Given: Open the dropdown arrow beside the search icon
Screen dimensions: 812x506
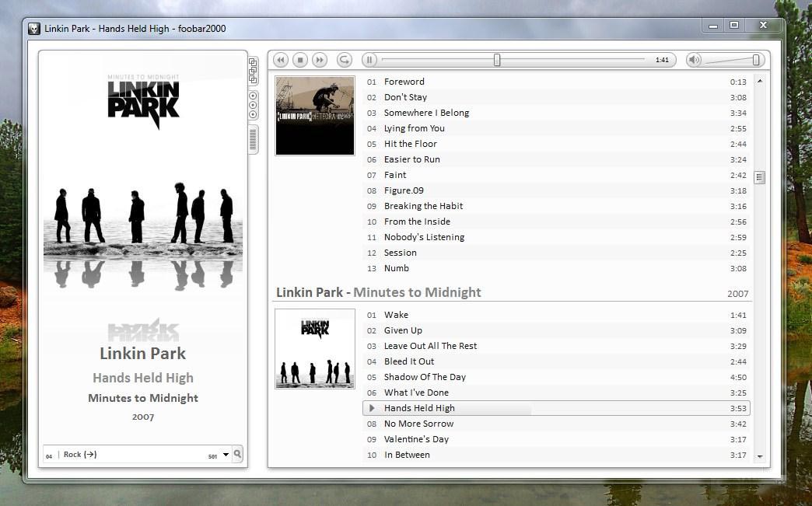Looking at the screenshot, I should (x=226, y=455).
